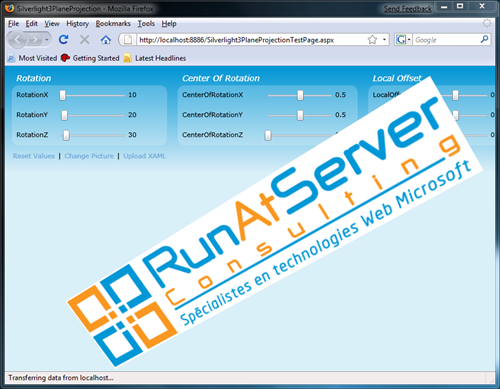The image size is (500, 389).
Task: Click the first Local Offset slider thumb
Action: point(455,95)
